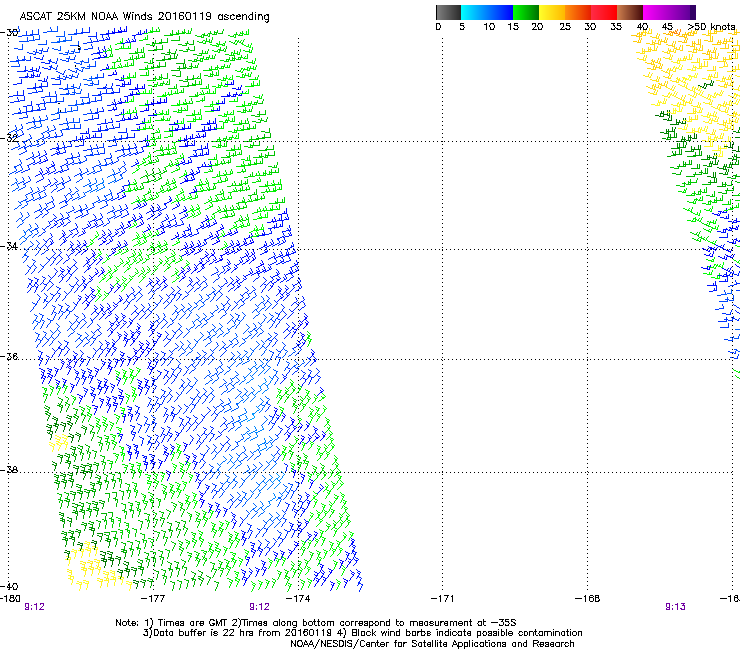740x650 pixels.
Task: Click the green 15-20 knots color bar segment
Action: [x=526, y=12]
